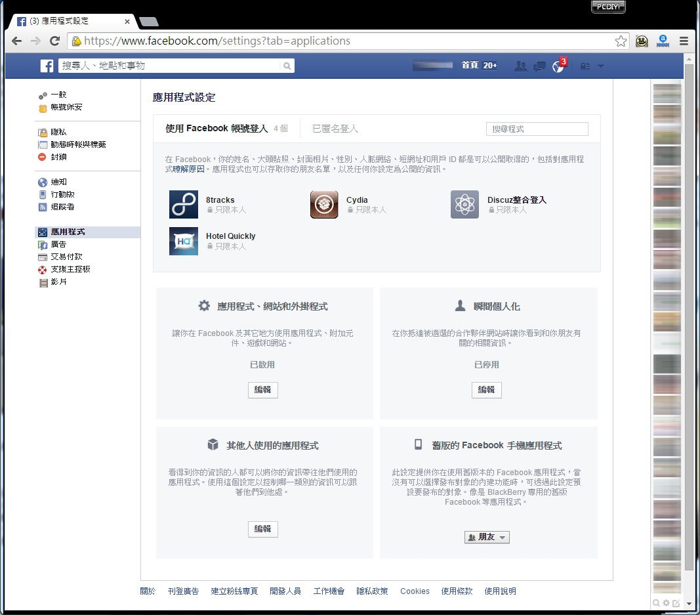Click the Discuz app icon
This screenshot has width=700, height=615.
pos(464,205)
